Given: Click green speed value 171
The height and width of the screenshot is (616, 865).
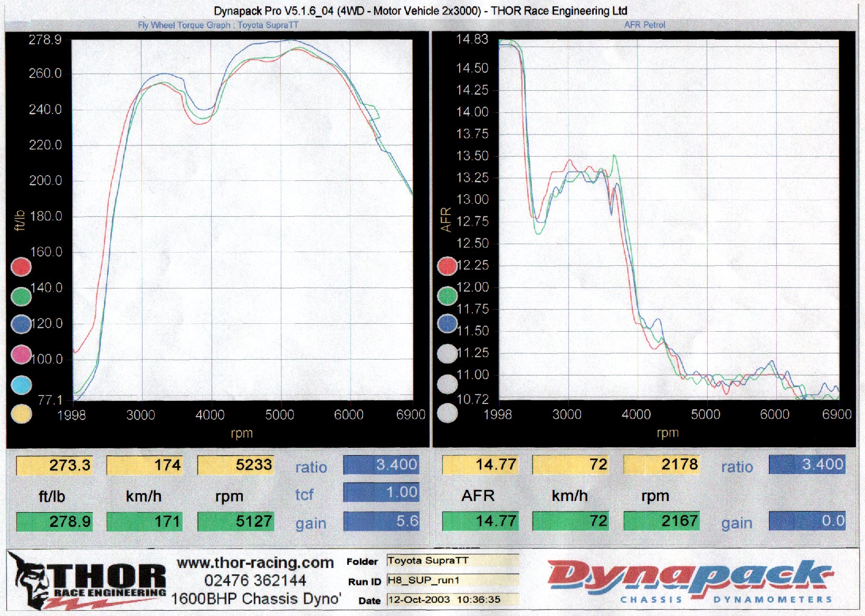Looking at the screenshot, I should (x=145, y=522).
